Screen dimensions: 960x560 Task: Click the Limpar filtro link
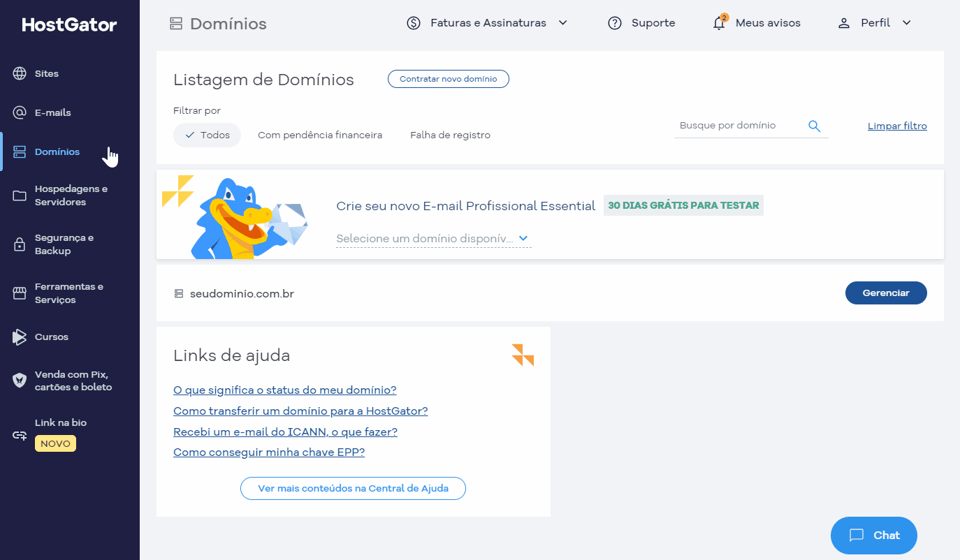coord(897,126)
